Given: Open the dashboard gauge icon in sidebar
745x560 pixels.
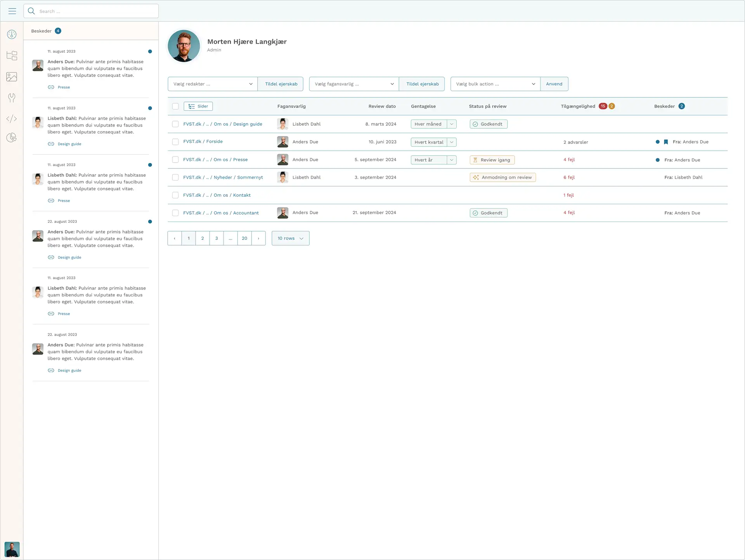Looking at the screenshot, I should [x=12, y=35].
